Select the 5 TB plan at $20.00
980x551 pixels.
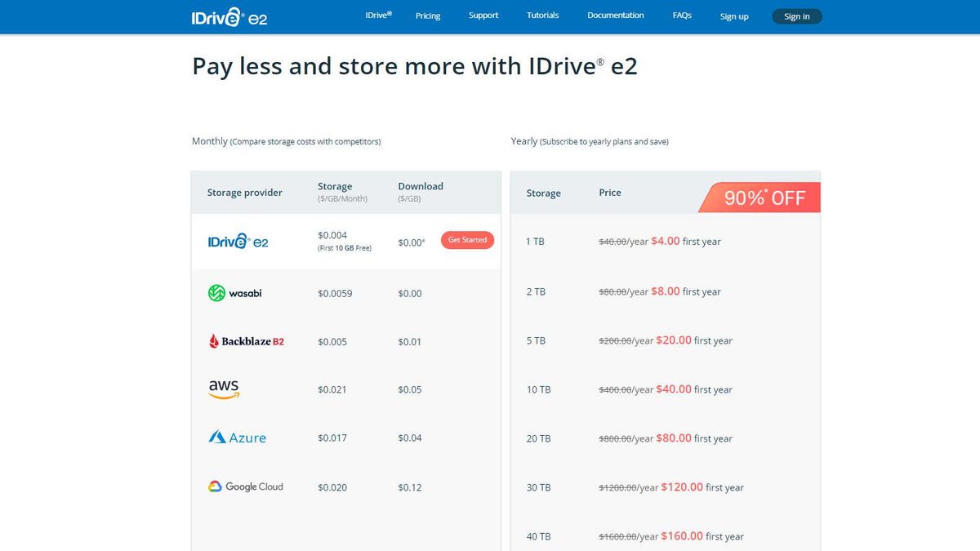click(666, 340)
